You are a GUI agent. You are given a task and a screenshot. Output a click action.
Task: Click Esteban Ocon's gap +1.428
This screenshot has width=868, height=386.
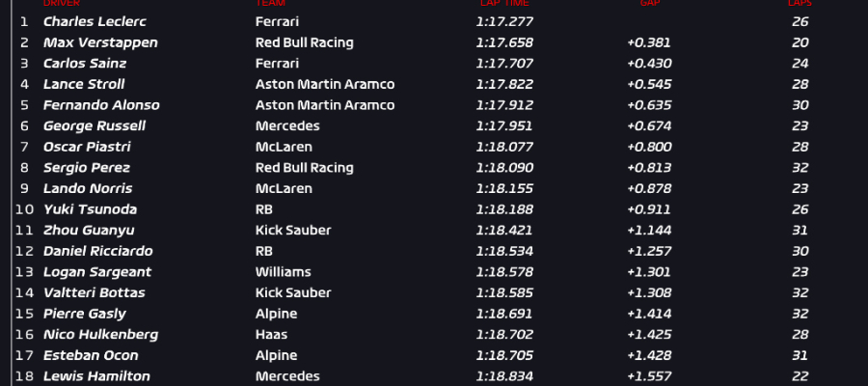pyautogui.click(x=649, y=355)
